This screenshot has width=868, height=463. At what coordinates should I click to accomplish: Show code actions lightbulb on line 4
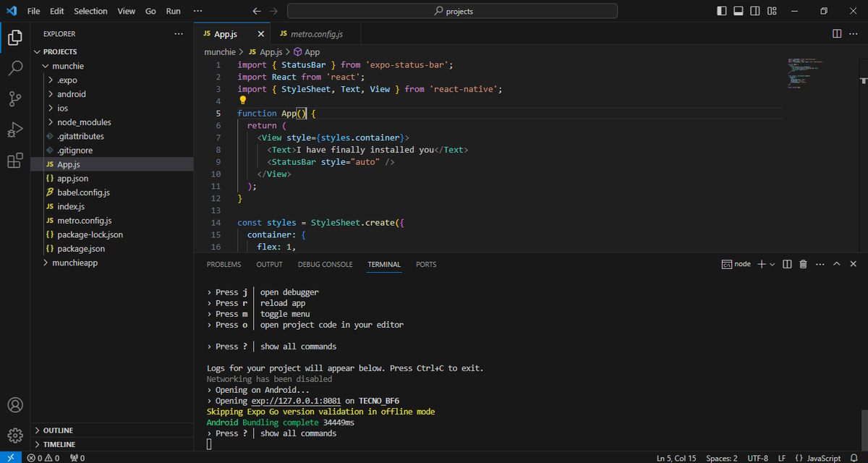click(243, 101)
